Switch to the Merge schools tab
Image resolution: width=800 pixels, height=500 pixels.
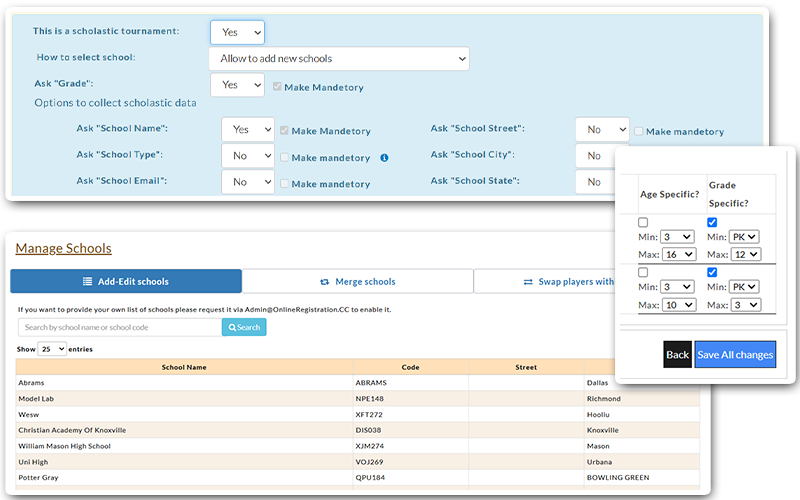tap(357, 282)
